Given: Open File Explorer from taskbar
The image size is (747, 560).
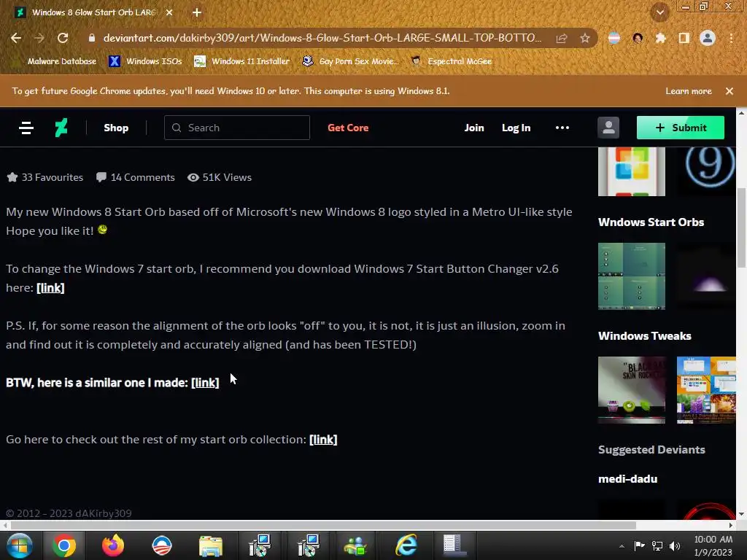Looking at the screenshot, I should (211, 545).
